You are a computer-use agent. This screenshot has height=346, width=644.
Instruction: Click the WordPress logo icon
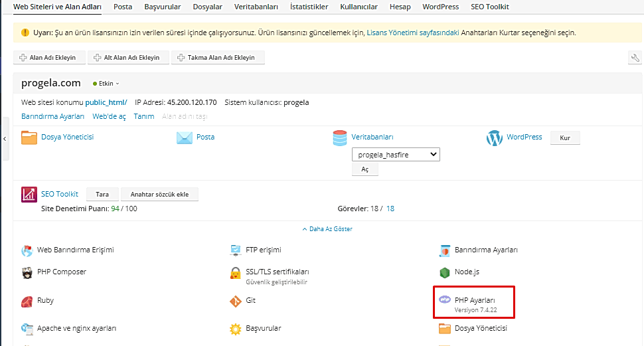click(495, 138)
